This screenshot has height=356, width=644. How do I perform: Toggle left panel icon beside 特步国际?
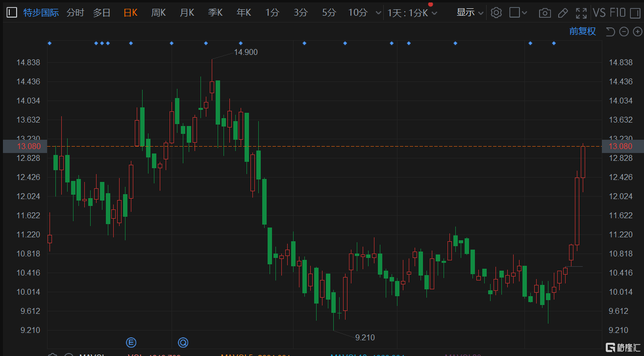pyautogui.click(x=12, y=13)
